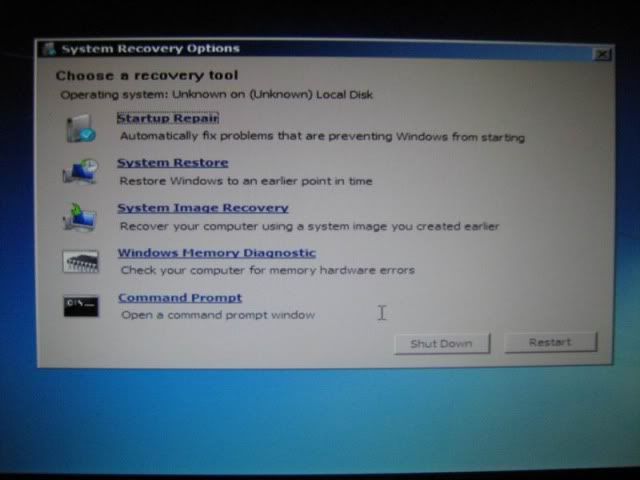Click the System Recovery Options title bar text
This screenshot has width=640, height=480.
click(150, 49)
